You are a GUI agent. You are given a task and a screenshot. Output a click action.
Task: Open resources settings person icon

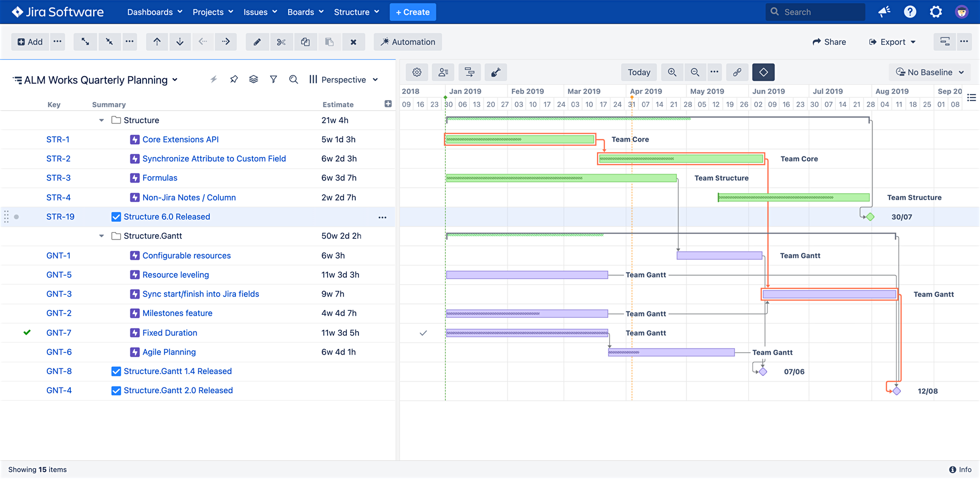443,72
